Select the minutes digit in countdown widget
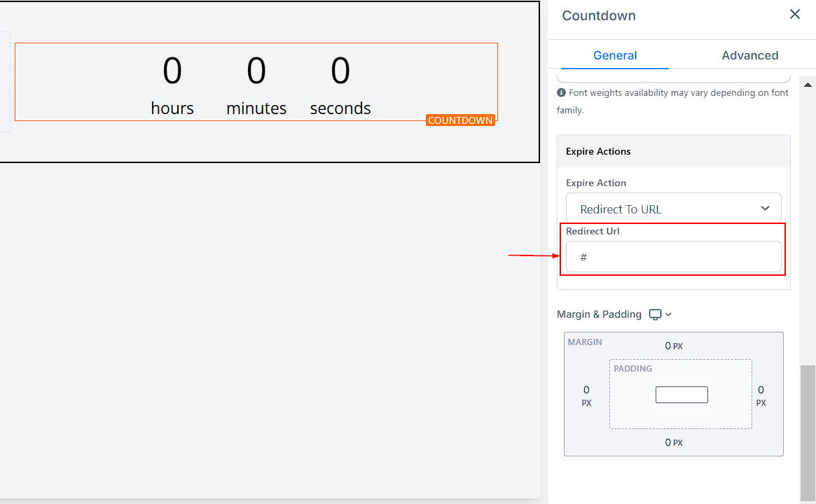 coord(256,71)
